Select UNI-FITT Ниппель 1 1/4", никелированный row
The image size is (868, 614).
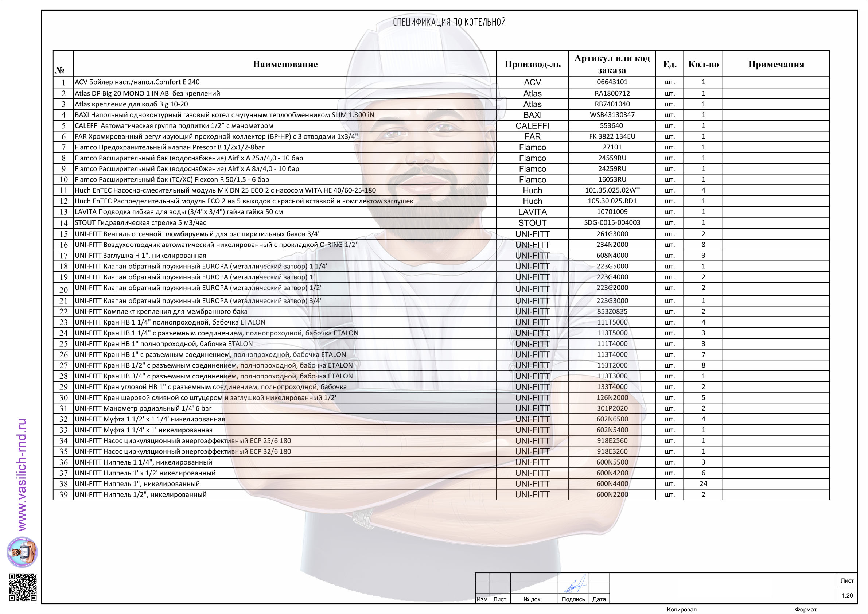(x=441, y=462)
